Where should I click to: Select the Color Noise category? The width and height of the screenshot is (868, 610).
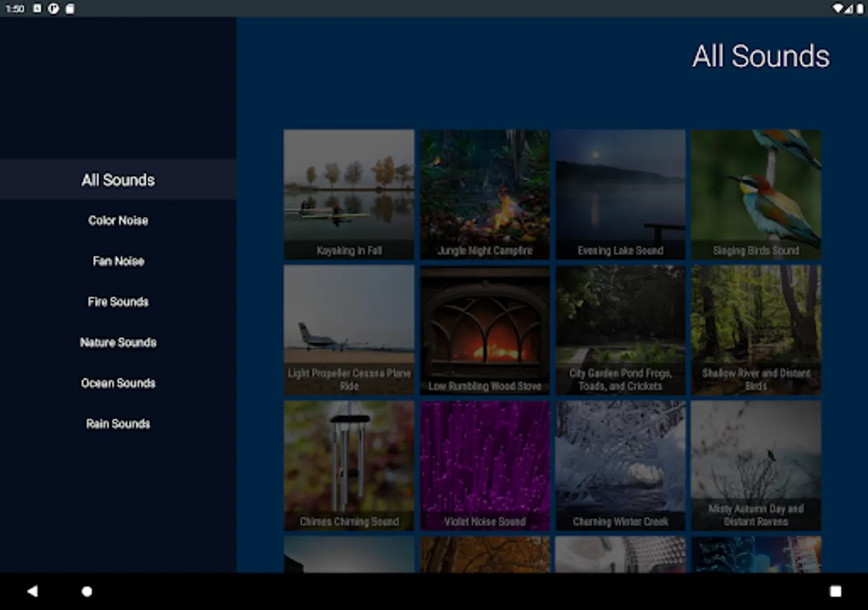[x=118, y=220]
